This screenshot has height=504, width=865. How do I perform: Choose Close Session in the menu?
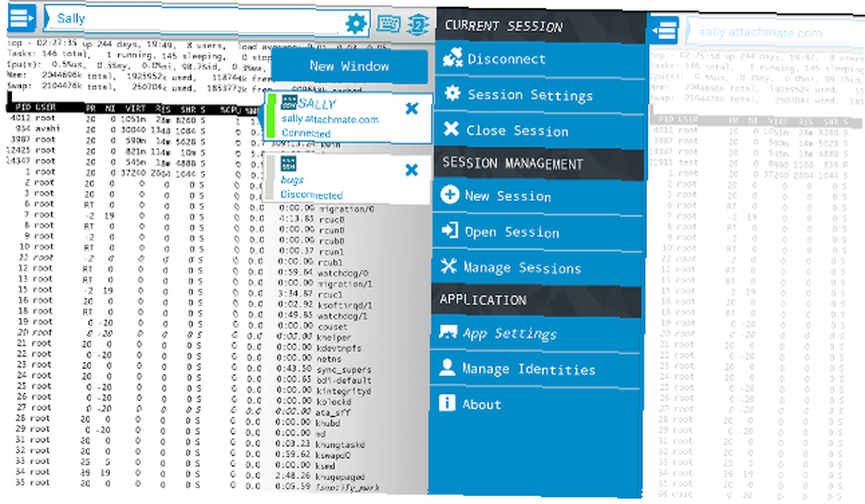point(539,131)
